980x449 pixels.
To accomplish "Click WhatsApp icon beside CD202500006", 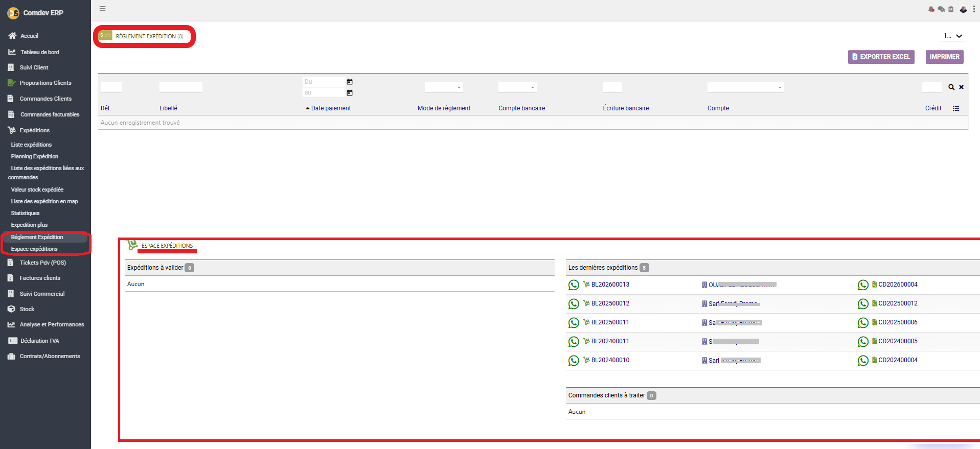I will [x=863, y=323].
